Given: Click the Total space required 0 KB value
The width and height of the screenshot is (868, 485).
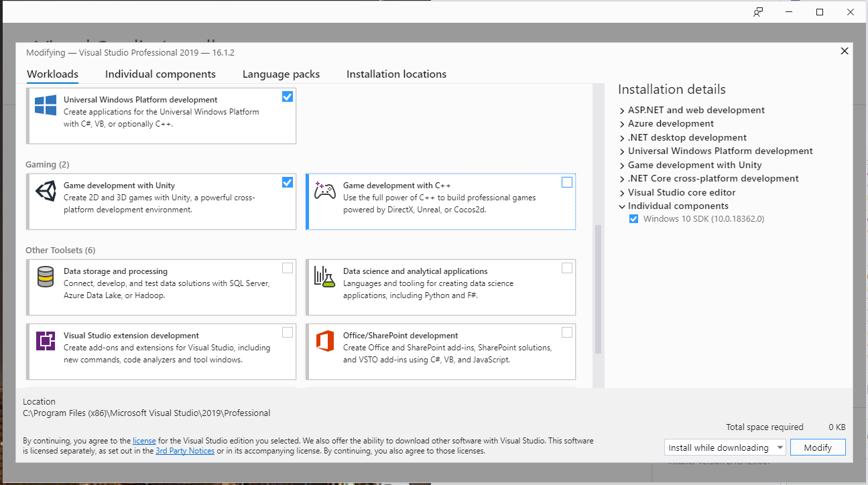Looking at the screenshot, I should pos(836,427).
